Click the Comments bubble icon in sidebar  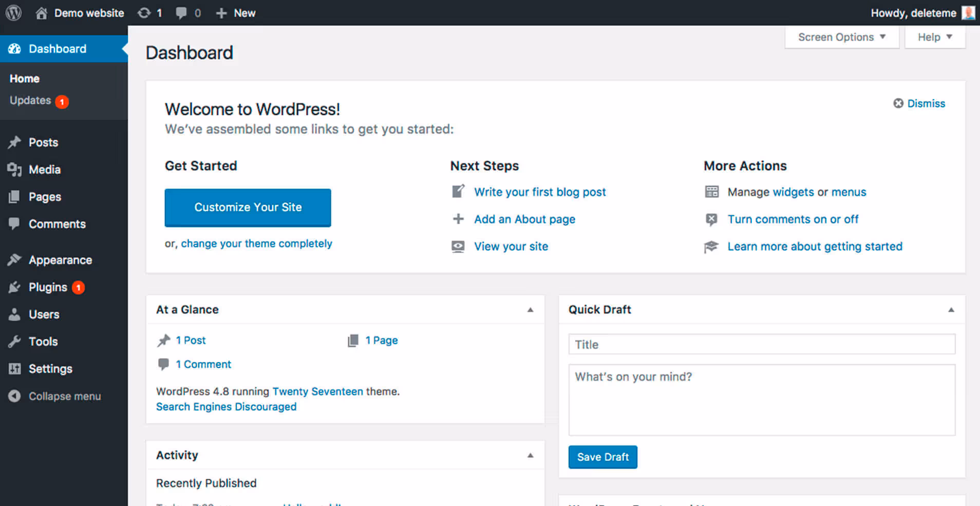14,223
